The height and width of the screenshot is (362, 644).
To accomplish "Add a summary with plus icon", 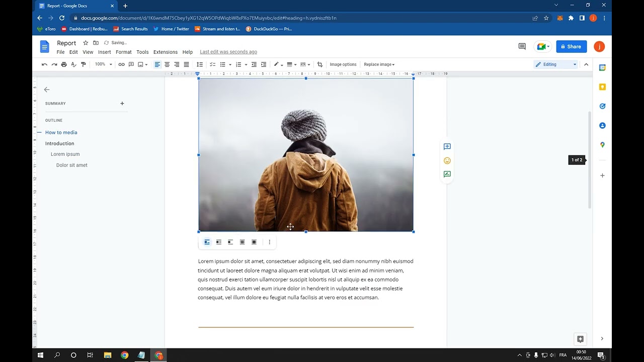I will (x=122, y=104).
